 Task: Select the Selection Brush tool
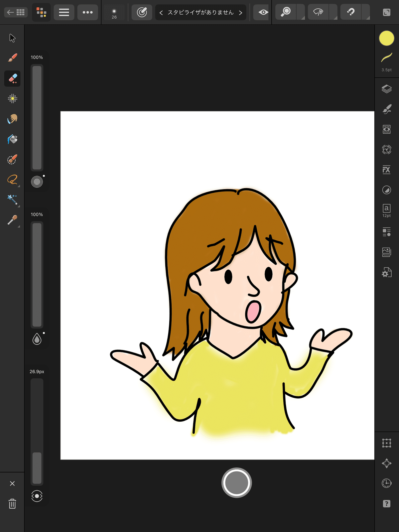coord(12,159)
